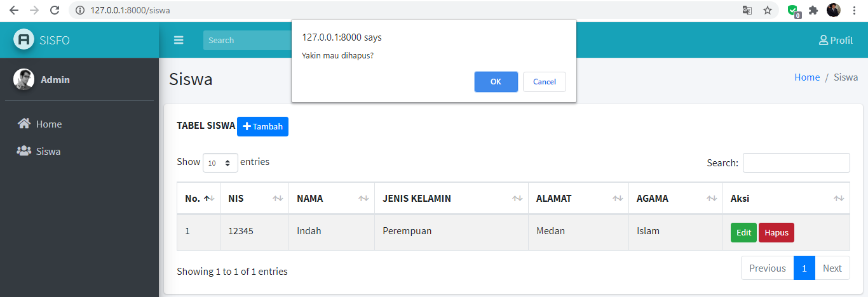Bookmark this page with star icon

click(x=768, y=10)
